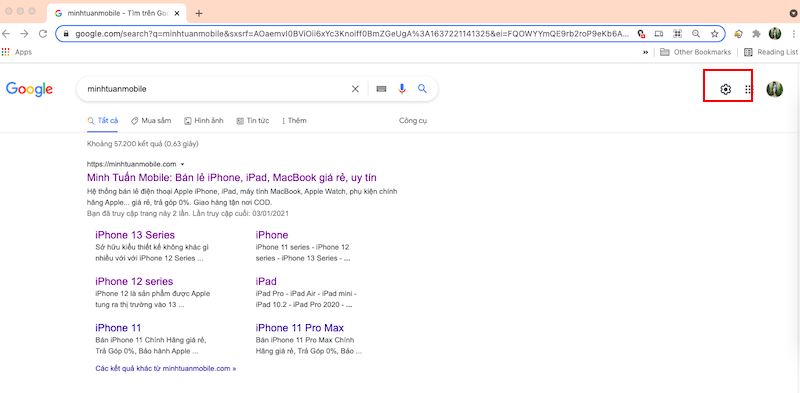The width and height of the screenshot is (800, 393).
Task: Submit search with the magnifying glass
Action: (422, 89)
